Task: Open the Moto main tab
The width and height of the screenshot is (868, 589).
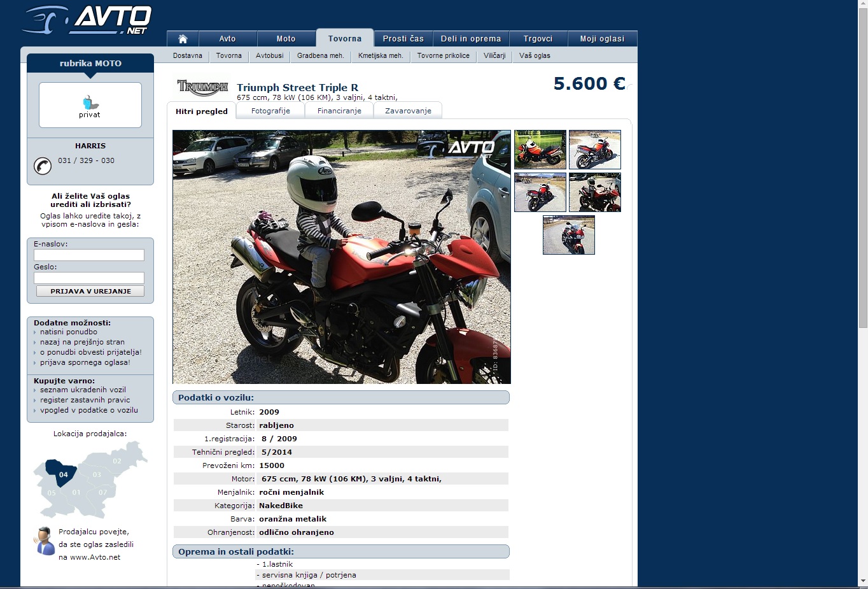Action: point(286,39)
